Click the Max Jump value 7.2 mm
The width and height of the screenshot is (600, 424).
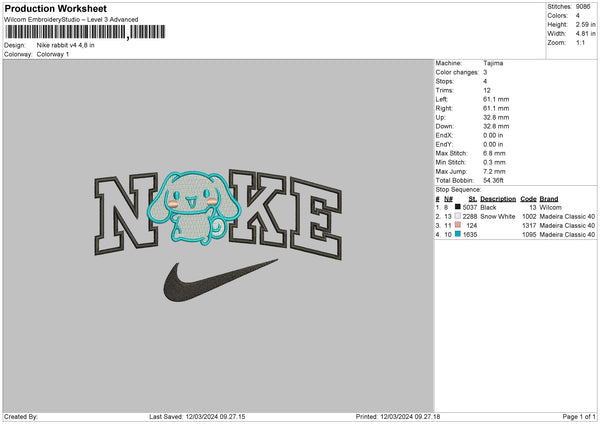pyautogui.click(x=494, y=171)
